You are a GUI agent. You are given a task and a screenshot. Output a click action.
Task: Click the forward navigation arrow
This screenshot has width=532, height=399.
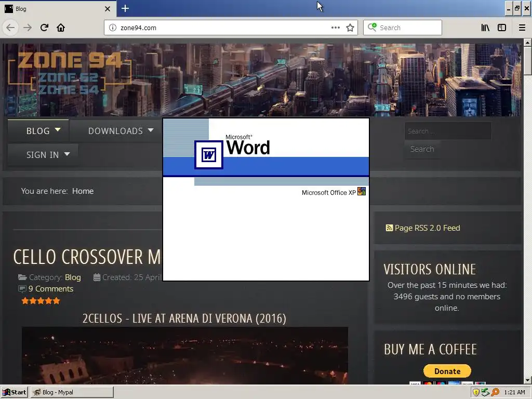point(28,28)
